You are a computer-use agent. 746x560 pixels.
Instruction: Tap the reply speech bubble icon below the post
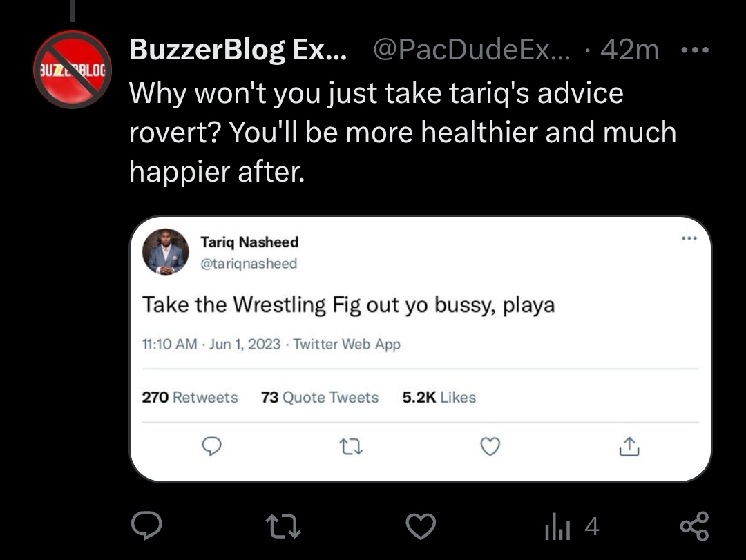click(x=146, y=527)
